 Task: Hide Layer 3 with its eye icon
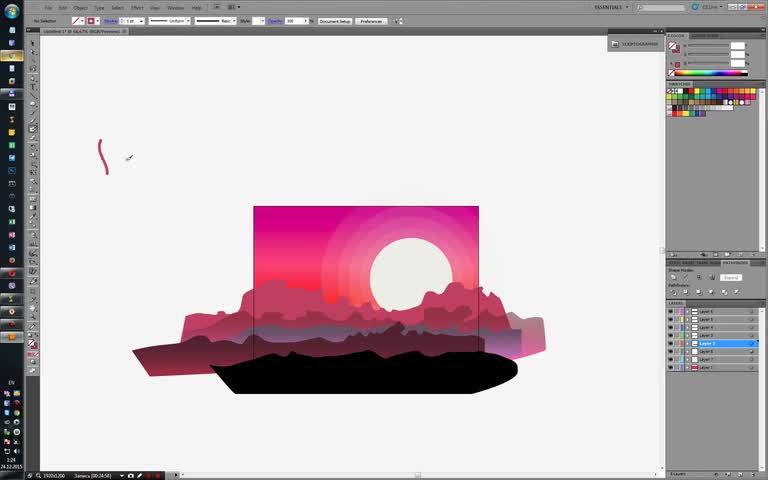point(671,336)
